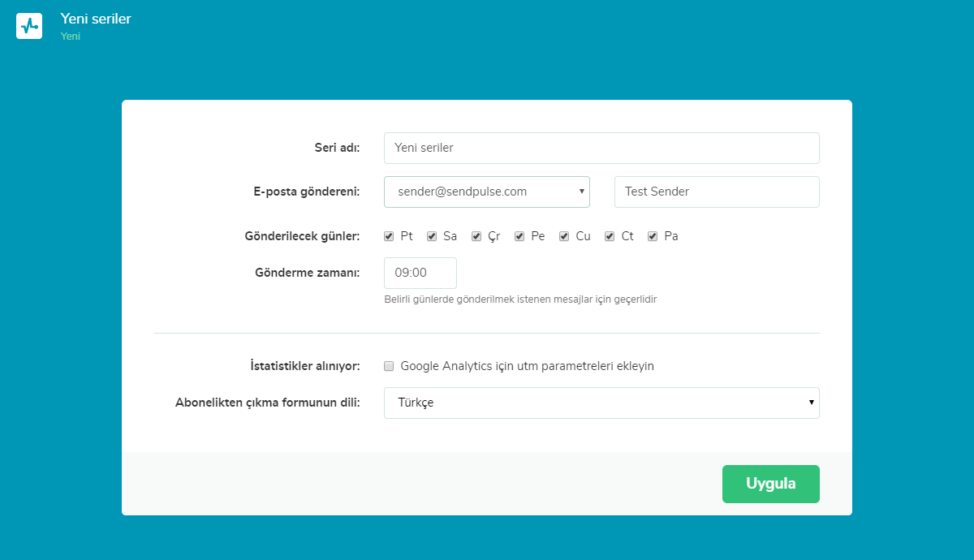Click the Gönderilecek günler label
Screen dimensions: 974x560
point(302,236)
